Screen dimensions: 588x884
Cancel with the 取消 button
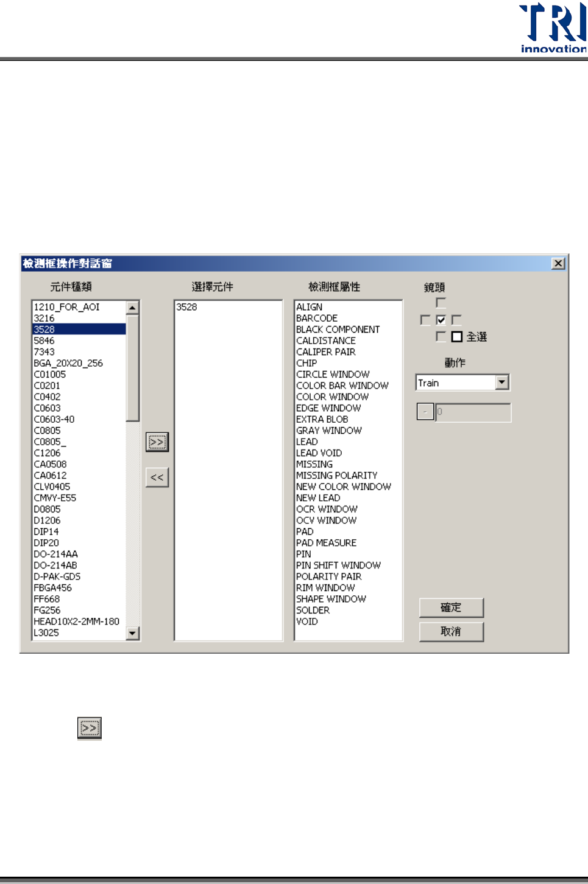click(x=452, y=631)
